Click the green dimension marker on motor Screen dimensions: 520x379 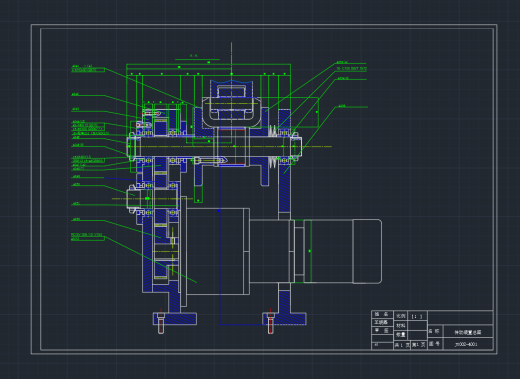click(310, 251)
